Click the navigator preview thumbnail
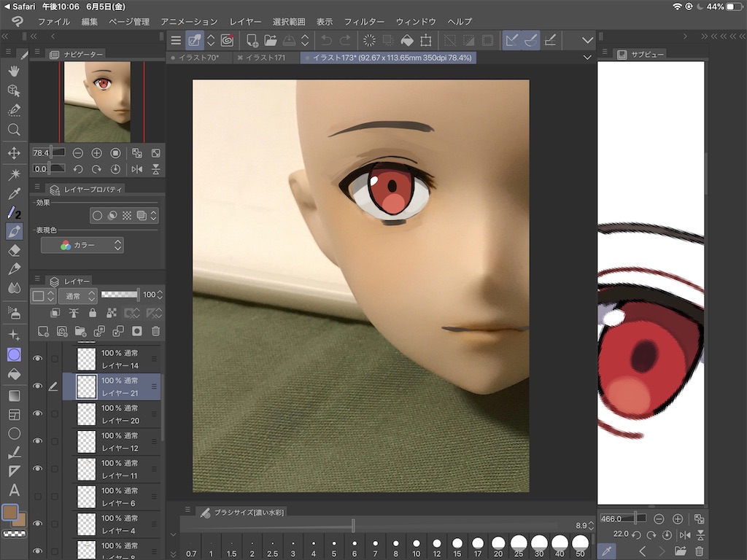Screen dimensions: 747x560 97,101
